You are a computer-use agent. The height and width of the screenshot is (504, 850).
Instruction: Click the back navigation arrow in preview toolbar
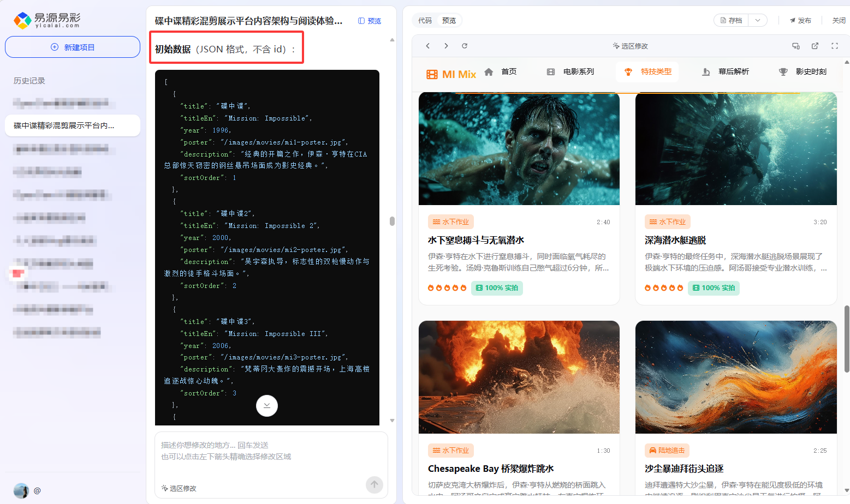click(x=428, y=46)
